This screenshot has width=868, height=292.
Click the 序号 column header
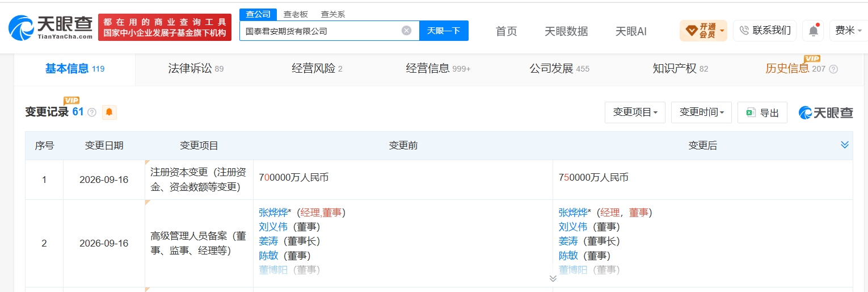44,146
